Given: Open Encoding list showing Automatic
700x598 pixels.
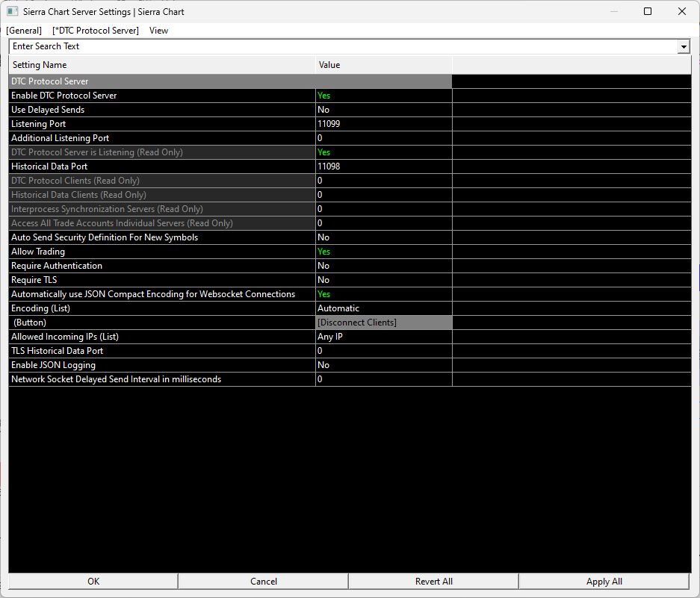Looking at the screenshot, I should 384,308.
